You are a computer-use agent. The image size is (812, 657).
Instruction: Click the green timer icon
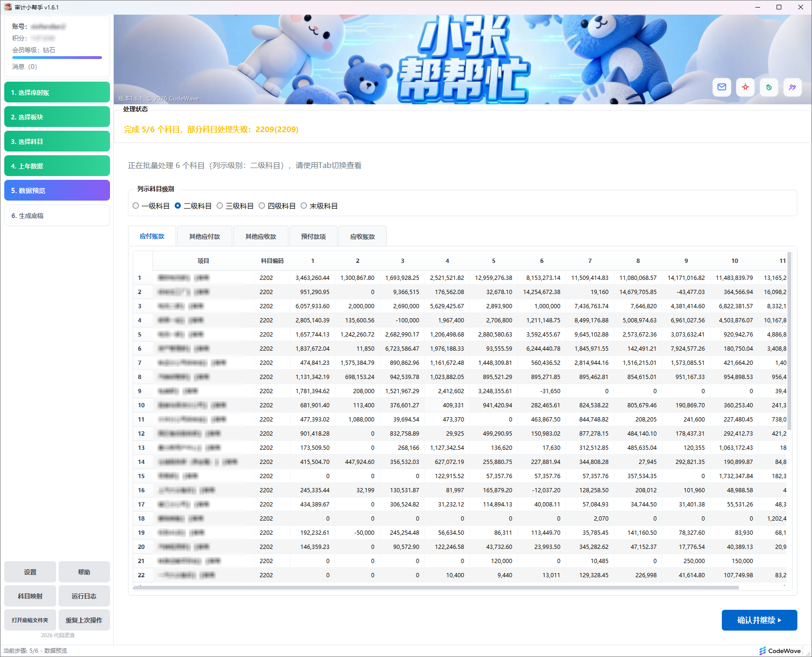pos(769,87)
